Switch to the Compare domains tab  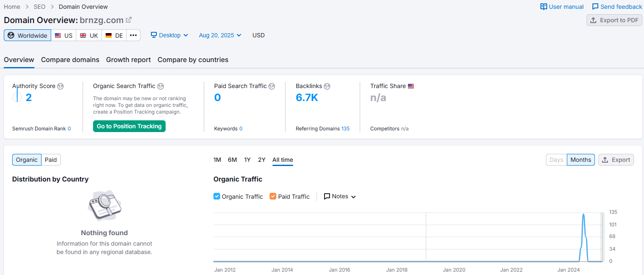pyautogui.click(x=70, y=60)
